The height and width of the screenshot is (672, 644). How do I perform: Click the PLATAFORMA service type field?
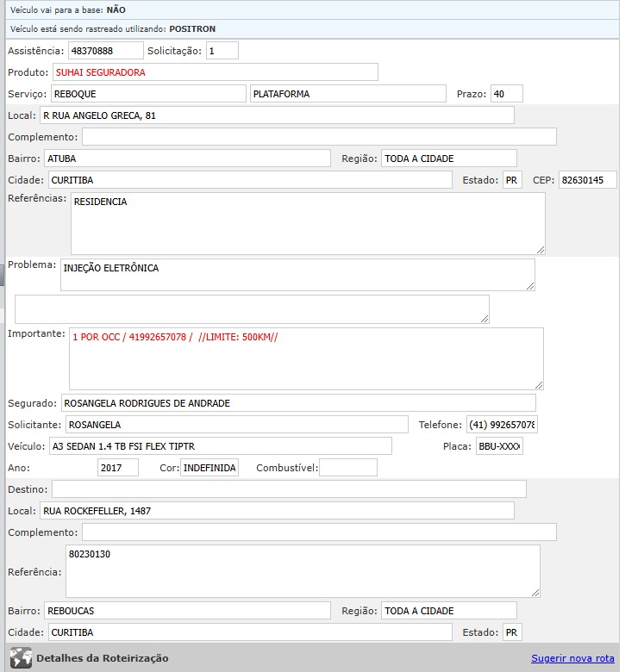click(x=348, y=93)
